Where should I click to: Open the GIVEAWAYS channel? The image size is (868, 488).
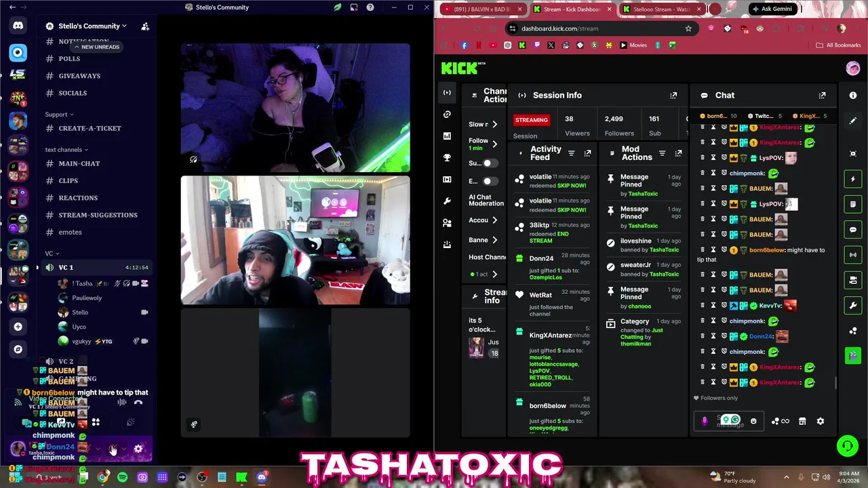79,76
